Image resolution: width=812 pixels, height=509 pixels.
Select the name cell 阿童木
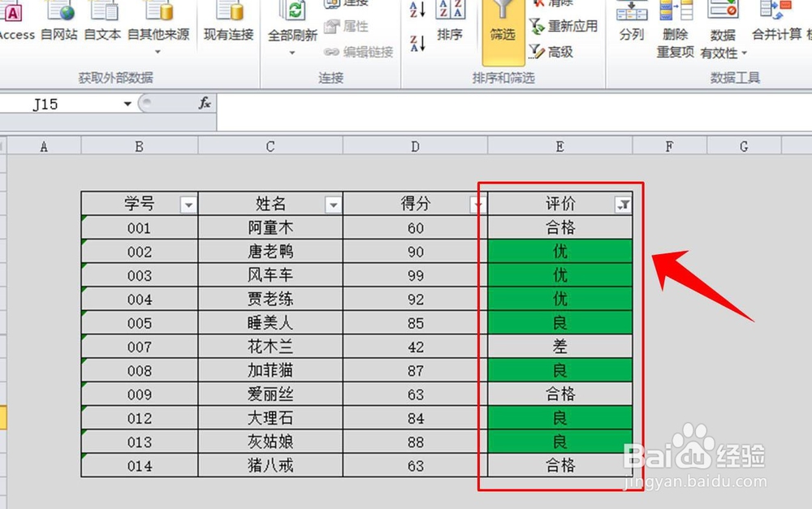pyautogui.click(x=270, y=228)
